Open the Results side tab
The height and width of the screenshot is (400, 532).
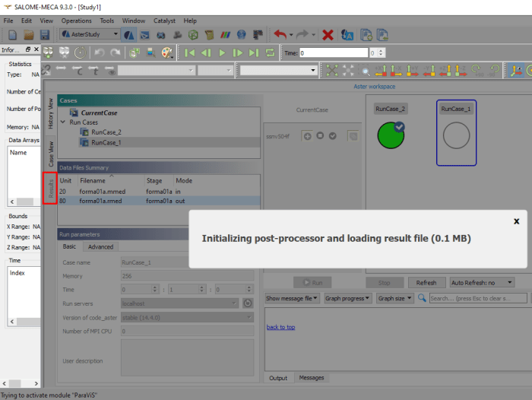point(51,188)
